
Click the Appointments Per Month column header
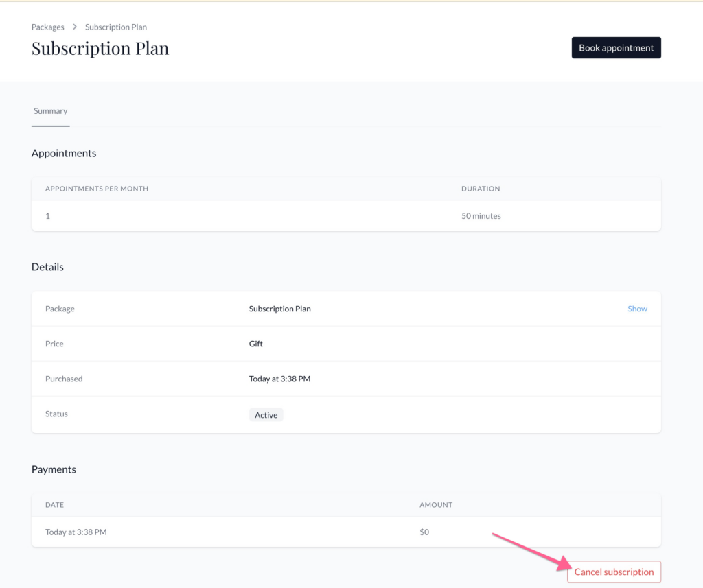(97, 189)
